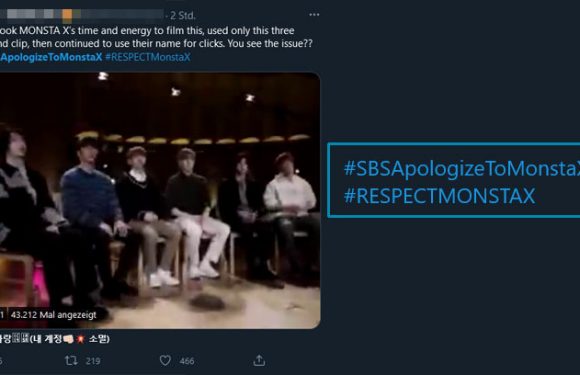The image size is (580, 375).
Task: Play the embedded video of seated group
Action: point(160,200)
